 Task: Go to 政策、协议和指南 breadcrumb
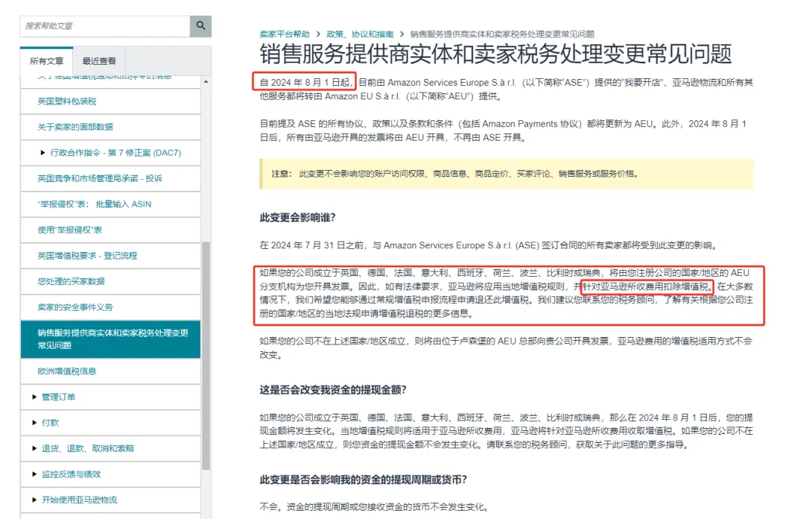[x=360, y=34]
